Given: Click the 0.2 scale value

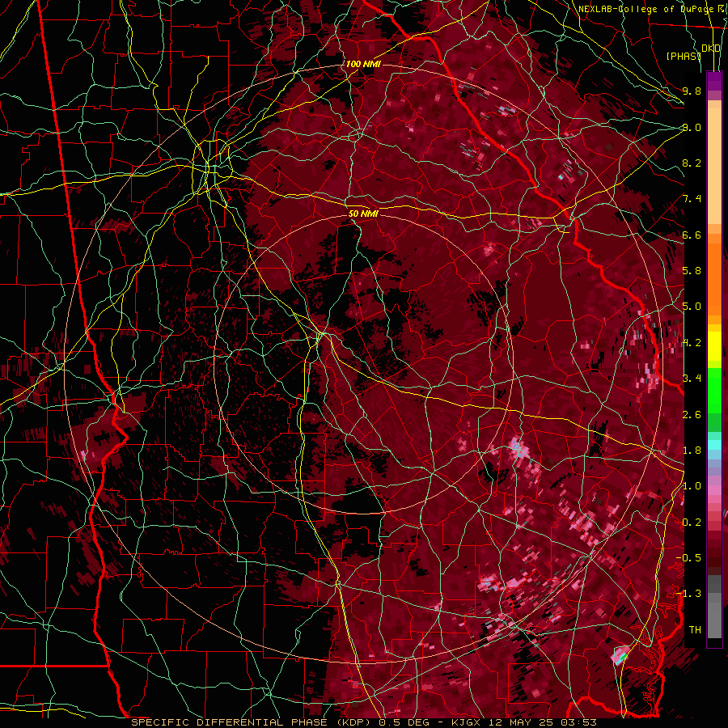Looking at the screenshot, I should click(x=692, y=522).
